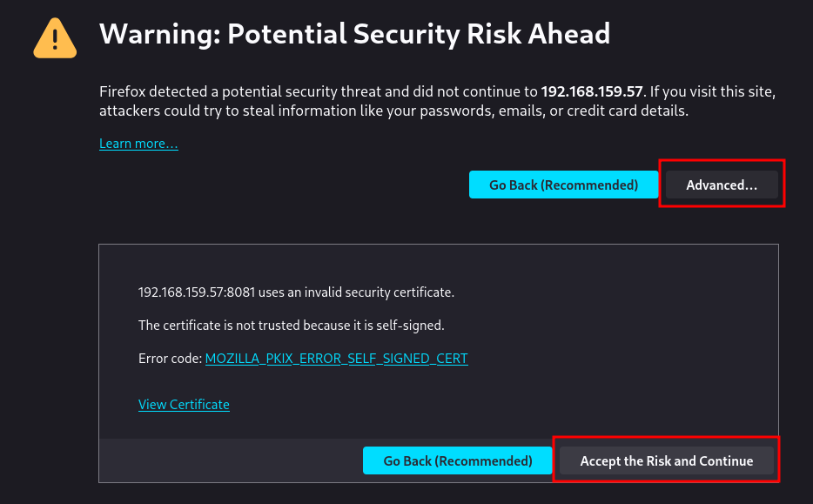Open the MOZILLA_PKIX_ERROR_SELF_SIGNED_CERT error code link
Image resolution: width=813 pixels, height=504 pixels.
(x=336, y=358)
